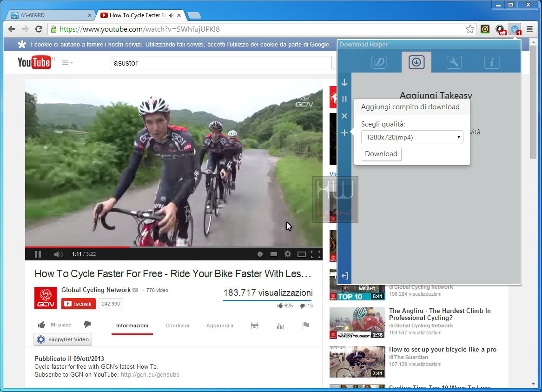Select the Informazioni tab

132,326
